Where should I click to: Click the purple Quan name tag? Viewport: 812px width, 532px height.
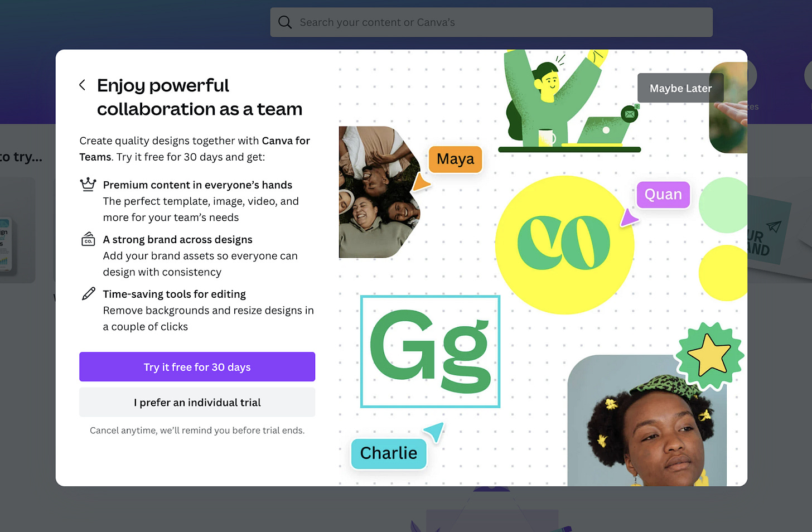coord(663,195)
